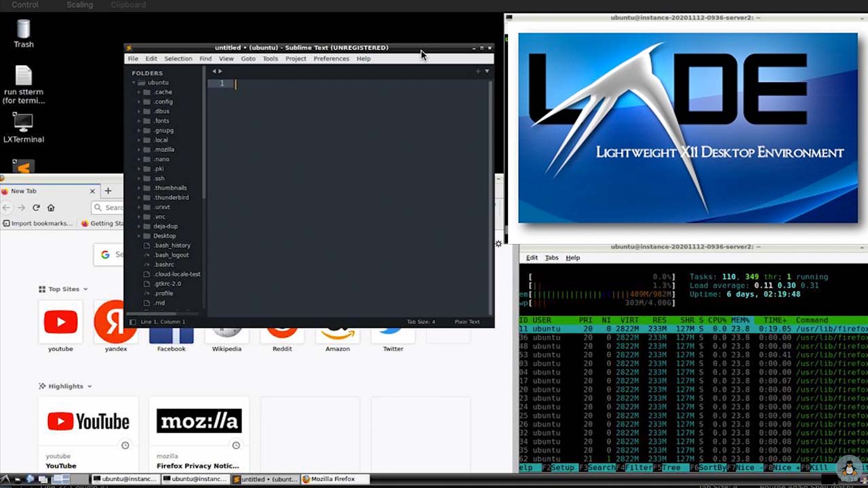Open the YouTube top site tile
868x488 pixels.
coord(60,323)
